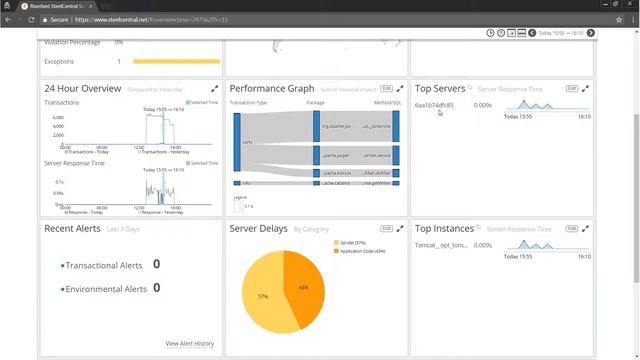Expand the Top Instances panel
This screenshot has width=640, height=360.
[585, 229]
